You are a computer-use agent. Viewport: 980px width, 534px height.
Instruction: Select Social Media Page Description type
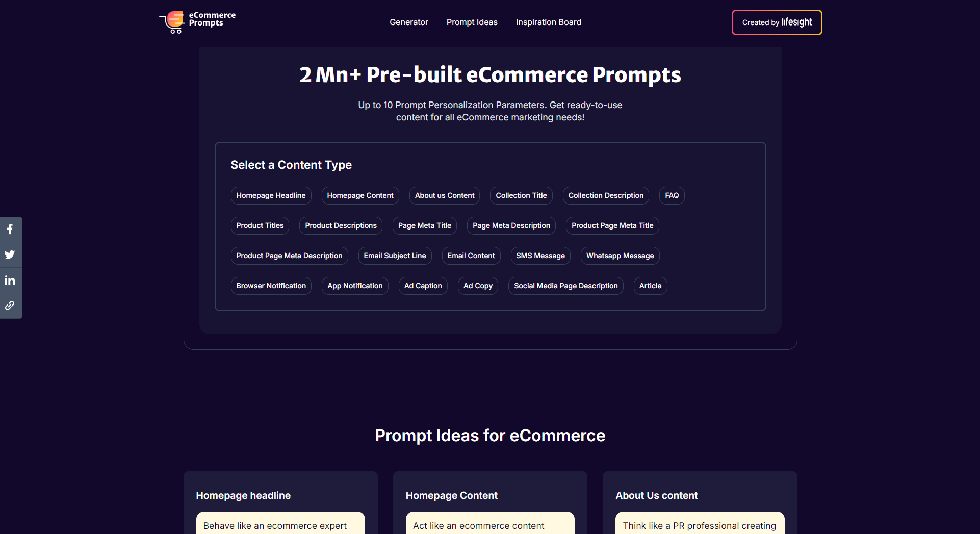click(565, 286)
